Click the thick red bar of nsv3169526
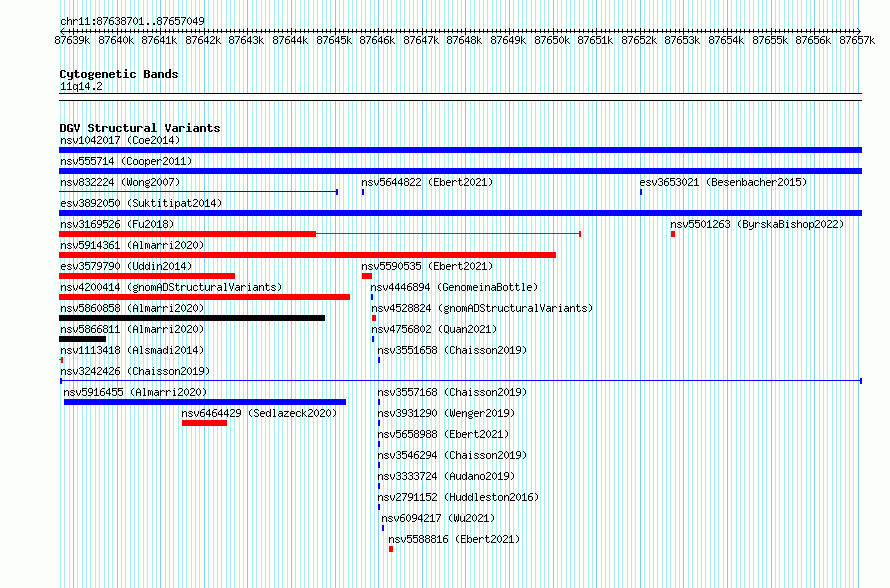 click(187, 234)
